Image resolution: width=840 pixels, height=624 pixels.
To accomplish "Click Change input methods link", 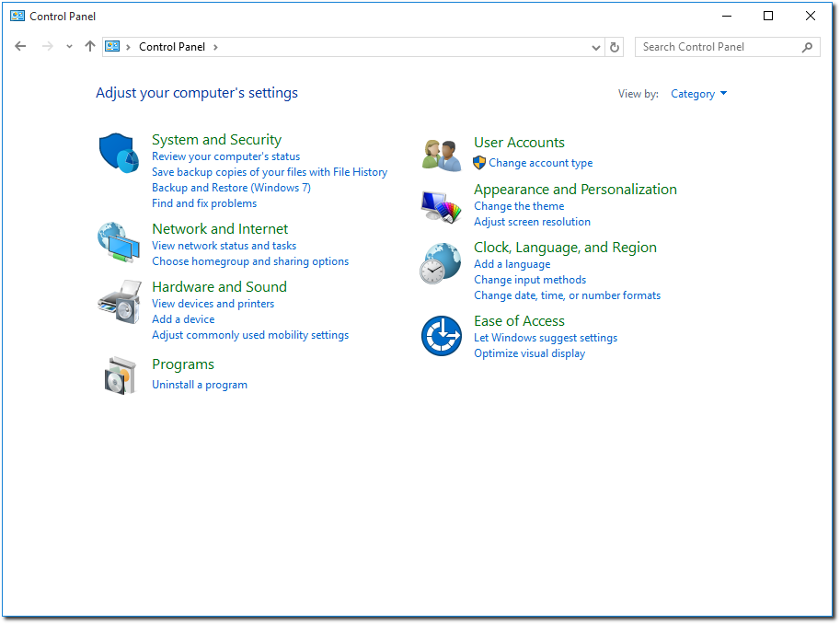I will tap(530, 279).
